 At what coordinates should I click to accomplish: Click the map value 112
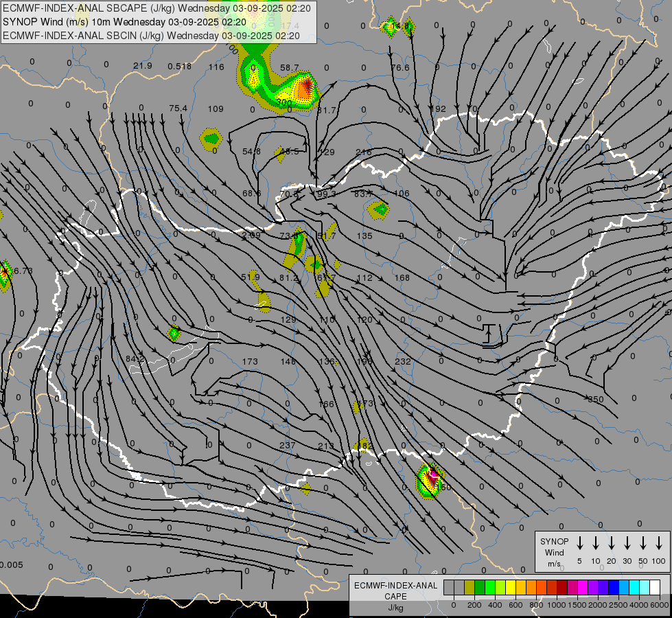coord(364,278)
